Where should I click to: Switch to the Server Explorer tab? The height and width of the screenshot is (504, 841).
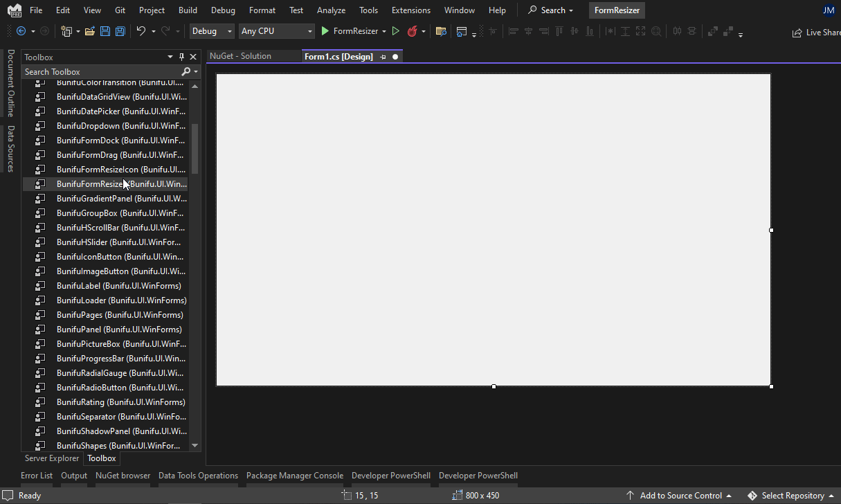pyautogui.click(x=52, y=458)
